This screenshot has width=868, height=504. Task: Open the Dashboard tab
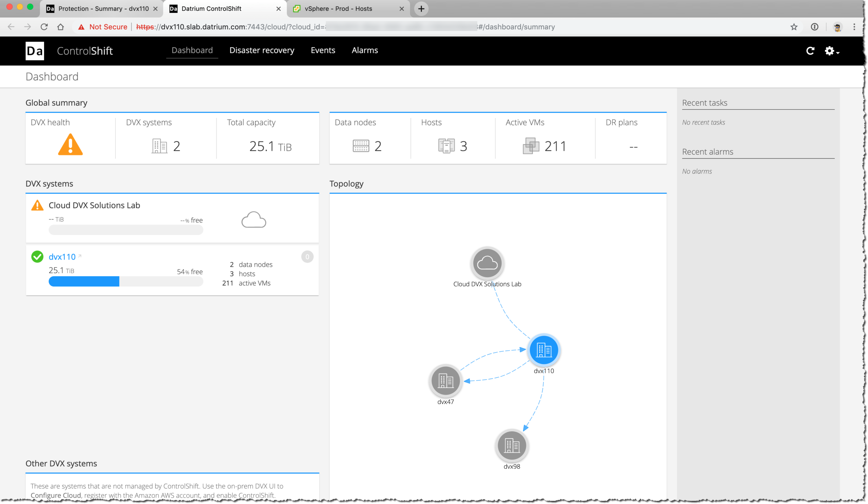[192, 50]
